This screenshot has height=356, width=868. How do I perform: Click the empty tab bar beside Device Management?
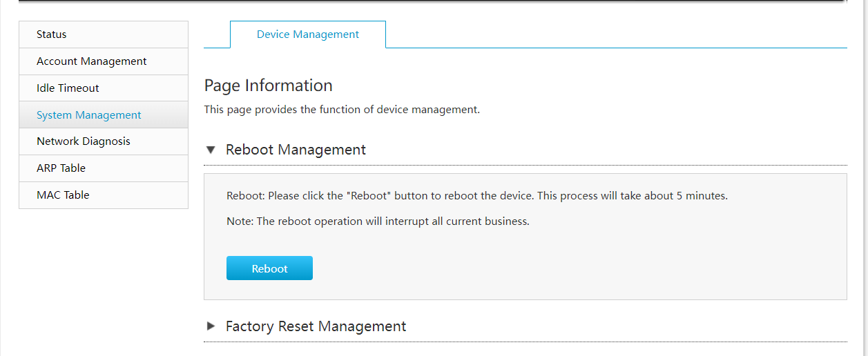coord(615,34)
